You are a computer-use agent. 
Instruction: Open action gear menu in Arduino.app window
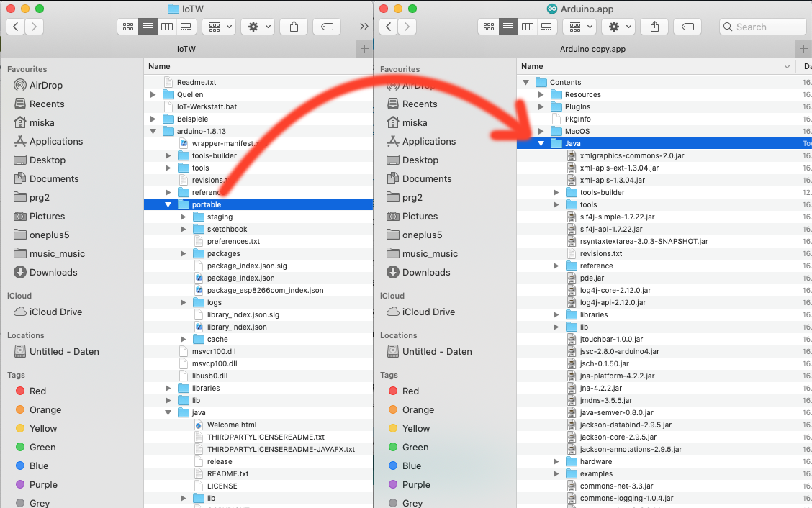[618, 27]
